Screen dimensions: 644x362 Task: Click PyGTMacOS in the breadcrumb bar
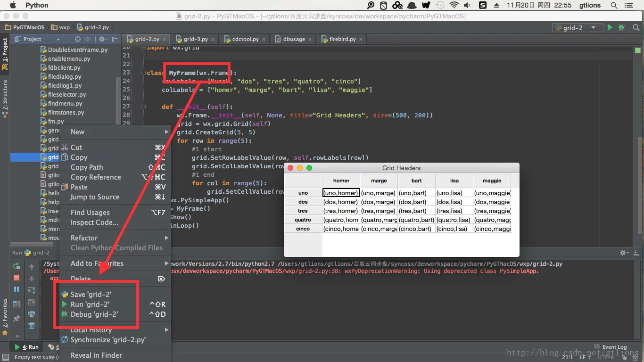(x=25, y=28)
